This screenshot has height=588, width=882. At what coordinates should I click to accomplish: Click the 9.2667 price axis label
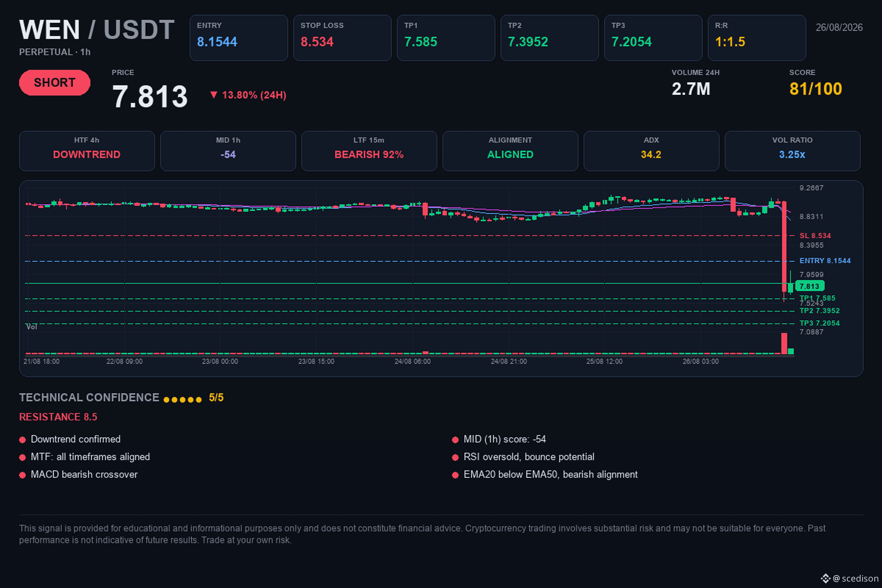coord(811,188)
